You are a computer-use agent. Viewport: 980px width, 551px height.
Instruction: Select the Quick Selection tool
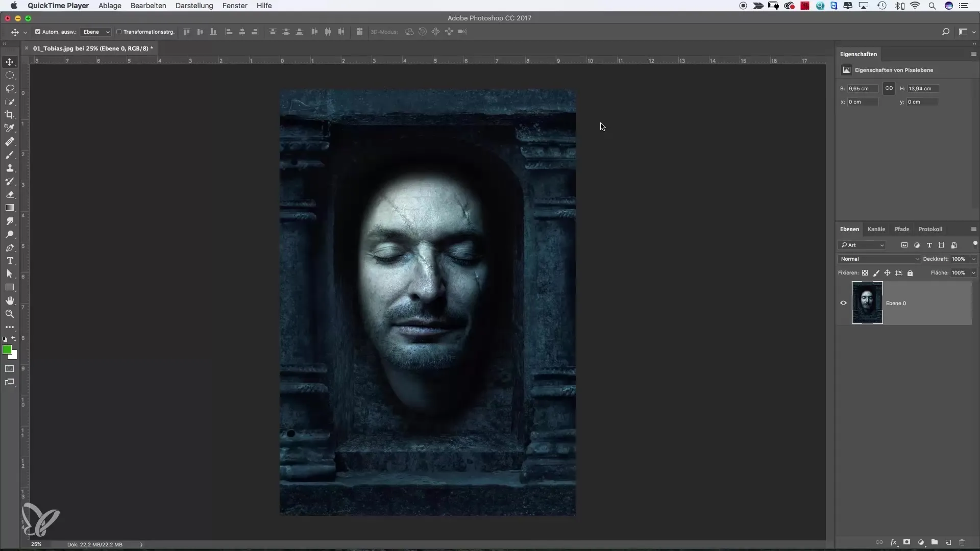point(10,102)
